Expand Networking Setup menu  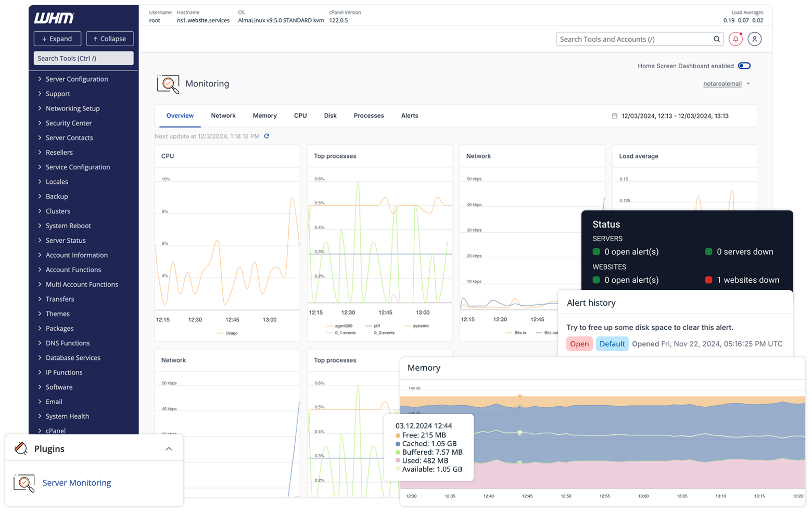(x=72, y=108)
